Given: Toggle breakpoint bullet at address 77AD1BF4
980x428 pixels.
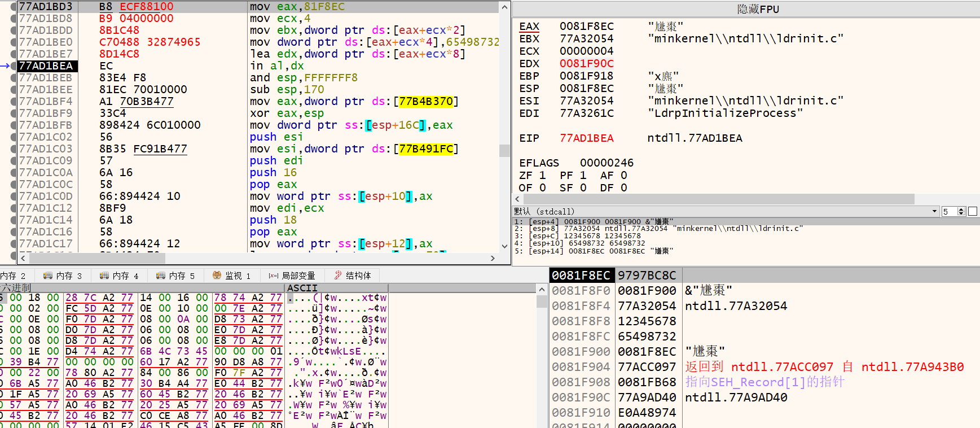Looking at the screenshot, I should tap(14, 102).
